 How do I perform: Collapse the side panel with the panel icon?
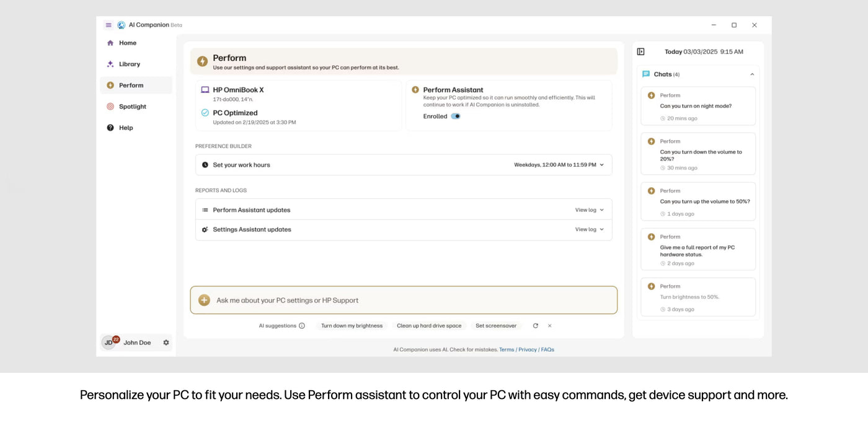tap(641, 52)
